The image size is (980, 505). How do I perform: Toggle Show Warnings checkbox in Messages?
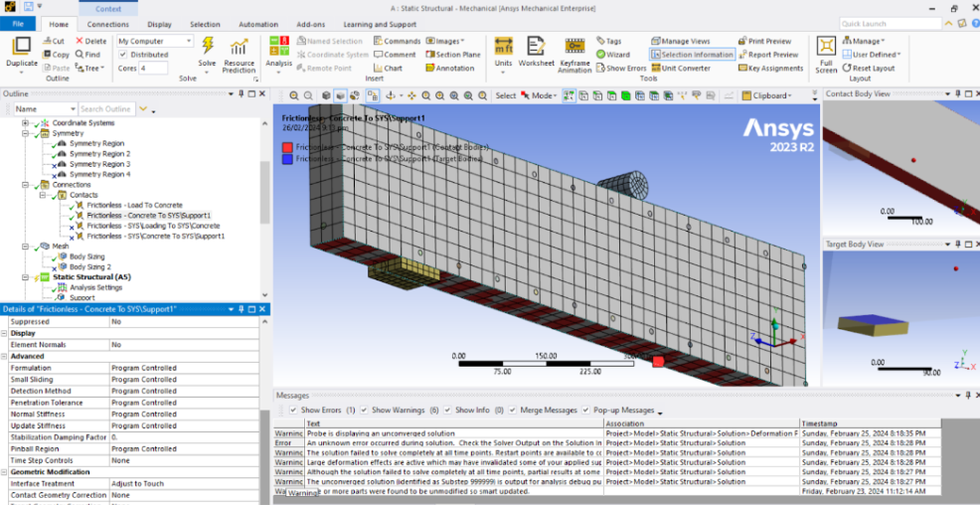pyautogui.click(x=364, y=410)
